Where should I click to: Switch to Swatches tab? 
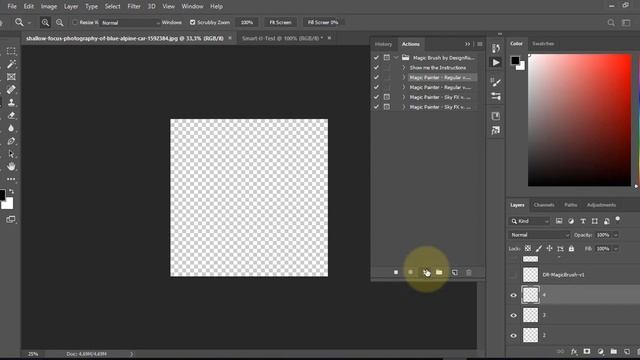coord(543,44)
